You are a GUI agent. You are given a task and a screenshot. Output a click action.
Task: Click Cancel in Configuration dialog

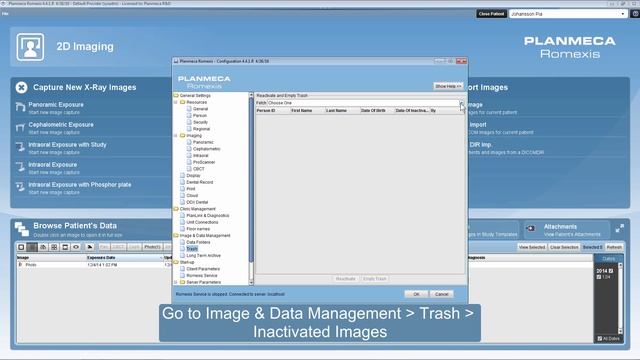click(441, 294)
